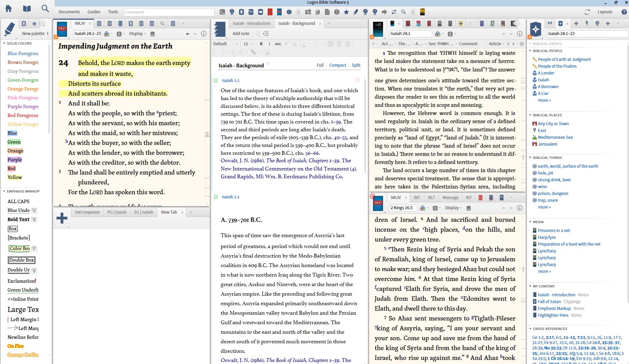Click the Add note button
Viewport: 629px width, 364px height.
tap(241, 34)
